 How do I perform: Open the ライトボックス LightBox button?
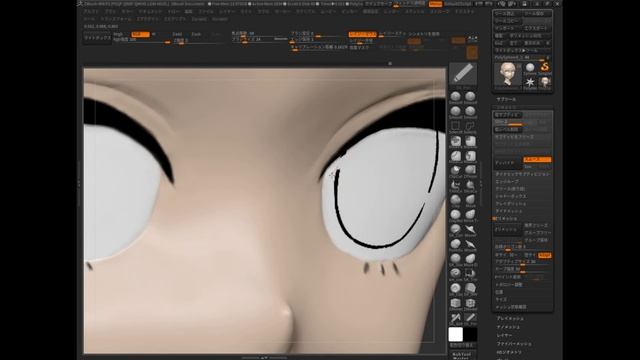(x=97, y=38)
